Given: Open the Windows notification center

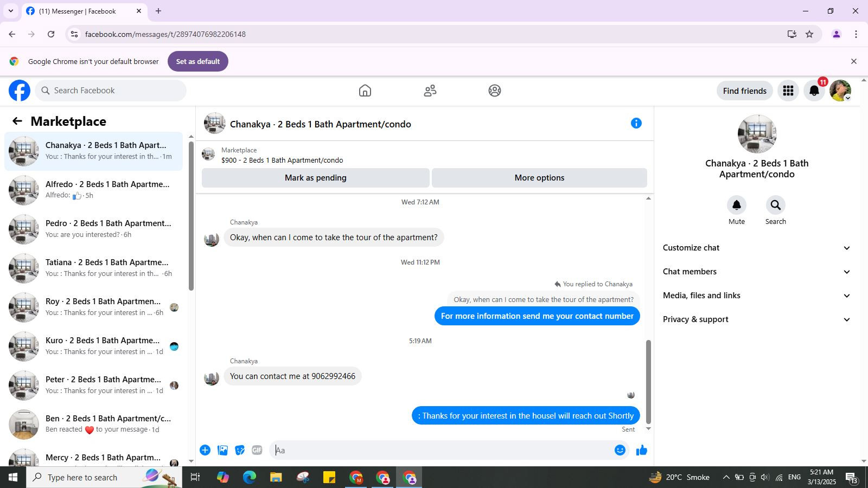Looking at the screenshot, I should pos(851,477).
